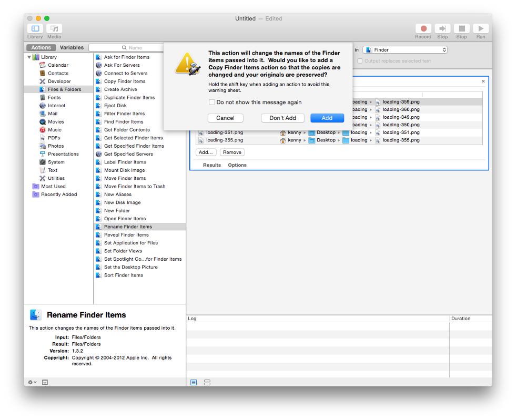The height and width of the screenshot is (420, 516).
Task: Open the Finder application dropdown
Action: [x=405, y=50]
